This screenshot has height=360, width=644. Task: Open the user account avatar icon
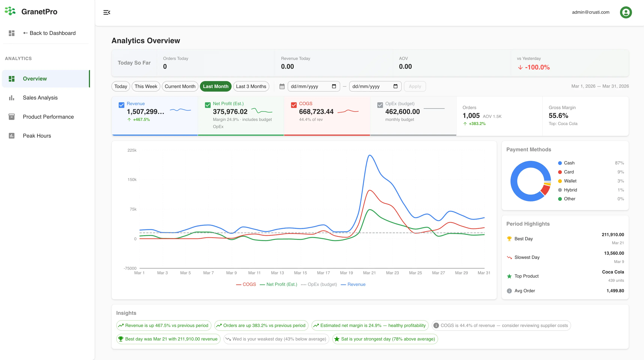click(x=626, y=12)
